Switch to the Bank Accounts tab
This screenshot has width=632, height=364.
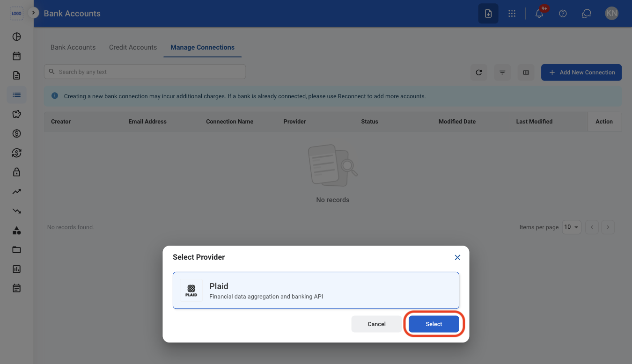coord(73,47)
